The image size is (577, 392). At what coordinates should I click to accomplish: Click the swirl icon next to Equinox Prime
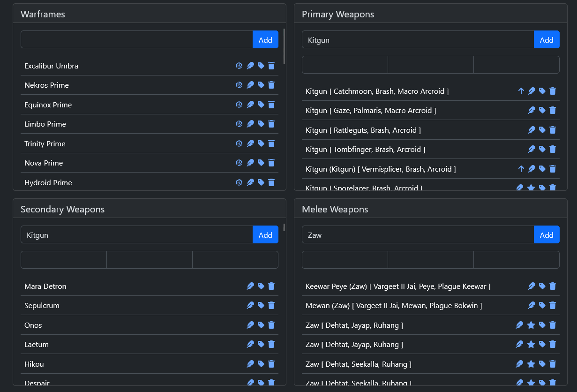coord(239,105)
